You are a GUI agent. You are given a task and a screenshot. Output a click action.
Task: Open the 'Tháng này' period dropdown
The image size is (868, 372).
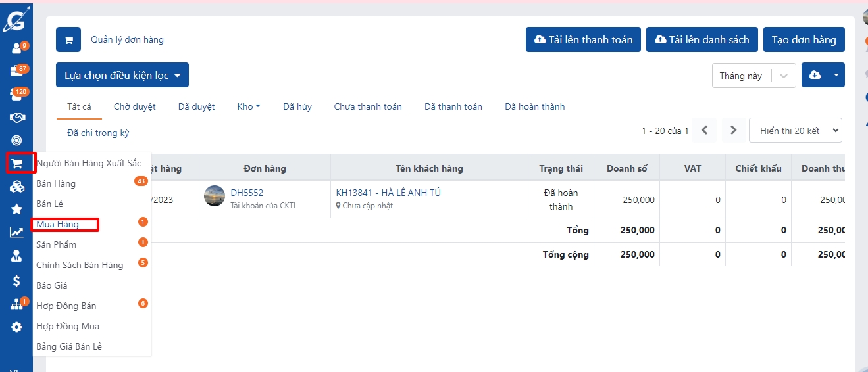(x=753, y=76)
